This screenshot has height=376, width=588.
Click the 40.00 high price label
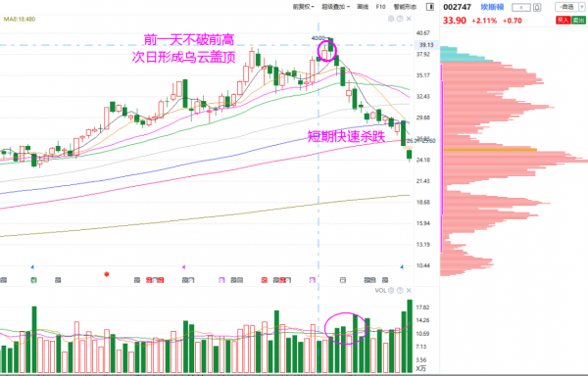click(x=318, y=38)
